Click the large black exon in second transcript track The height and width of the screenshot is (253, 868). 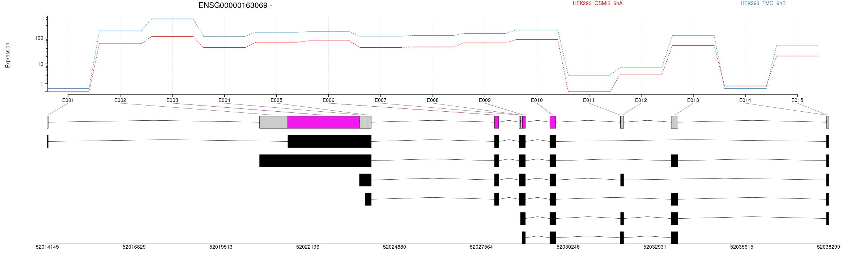(315, 161)
